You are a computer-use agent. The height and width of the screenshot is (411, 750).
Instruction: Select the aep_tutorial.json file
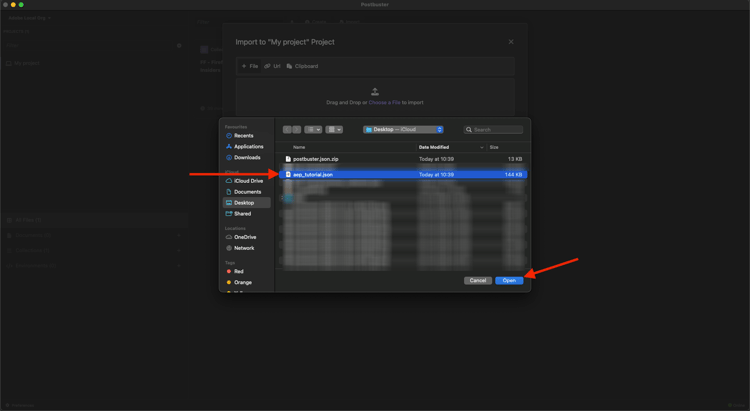coord(403,175)
